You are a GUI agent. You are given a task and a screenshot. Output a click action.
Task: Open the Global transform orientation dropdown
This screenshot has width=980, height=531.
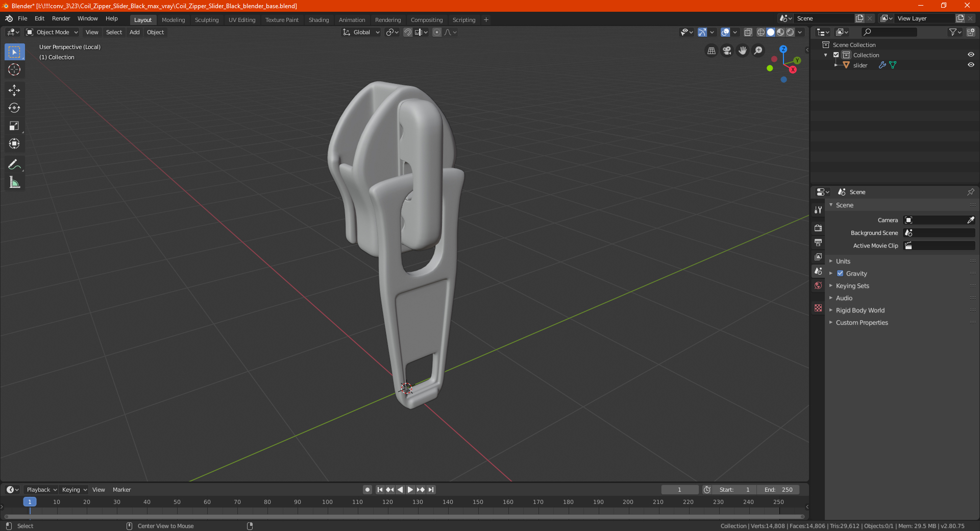(x=361, y=32)
